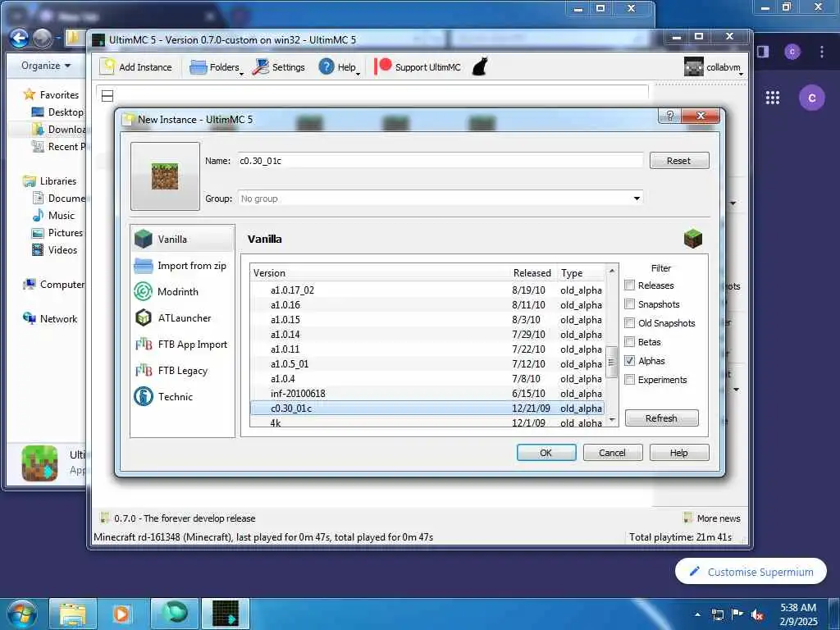Open Windows Start menu
Viewport: 840px width, 630px height.
(21, 614)
